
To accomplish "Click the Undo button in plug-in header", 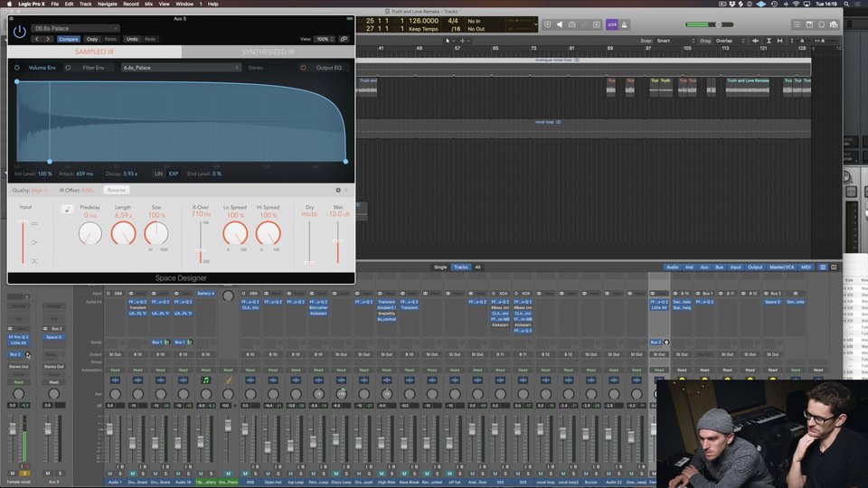I will point(132,39).
